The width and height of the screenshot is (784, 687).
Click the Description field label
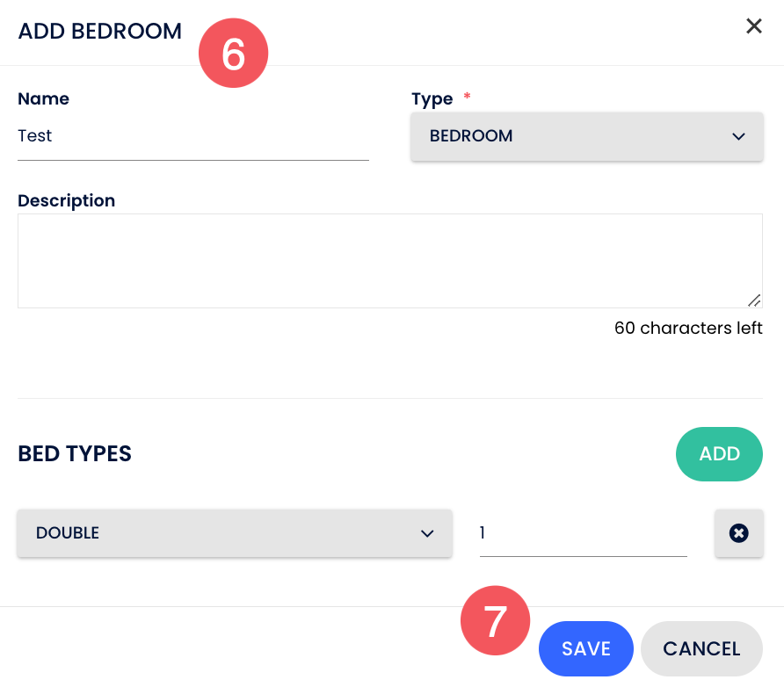click(x=66, y=200)
